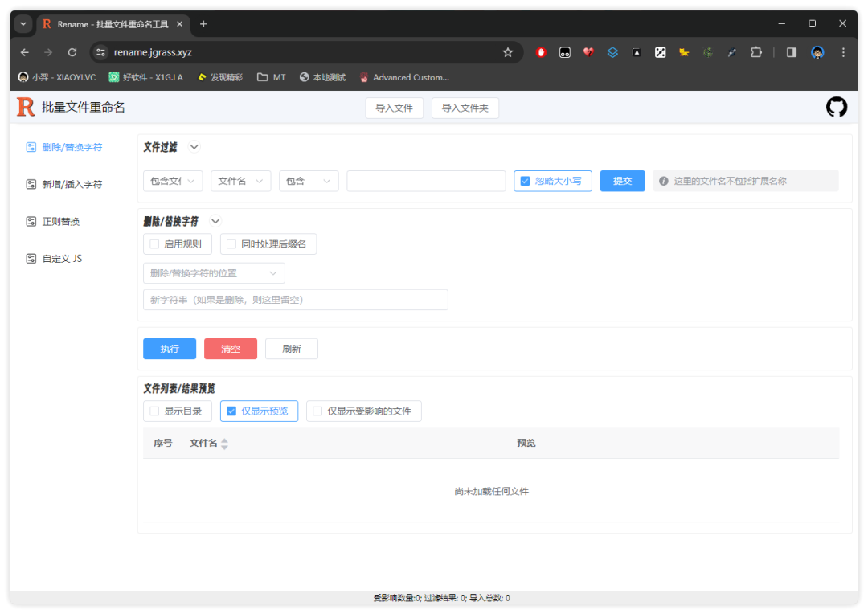Uncheck the 忽略大小写 checkbox
This screenshot has width=868, height=614.
point(525,181)
